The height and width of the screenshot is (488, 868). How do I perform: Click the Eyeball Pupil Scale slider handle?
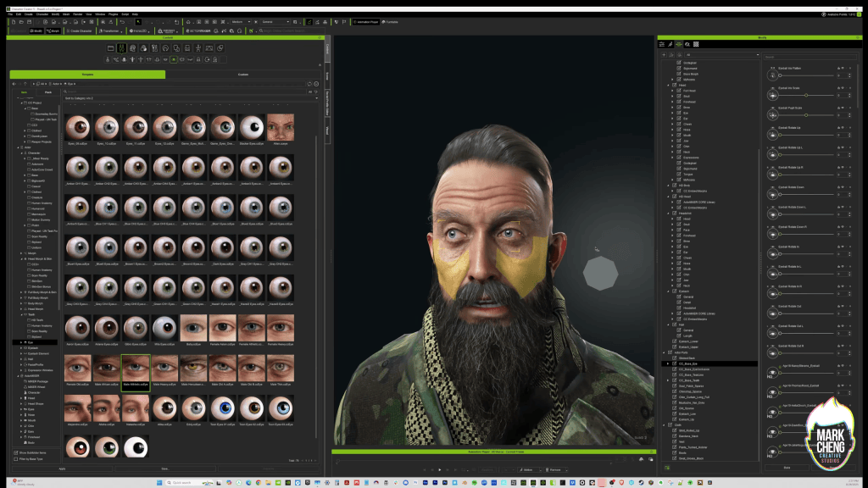[806, 115]
